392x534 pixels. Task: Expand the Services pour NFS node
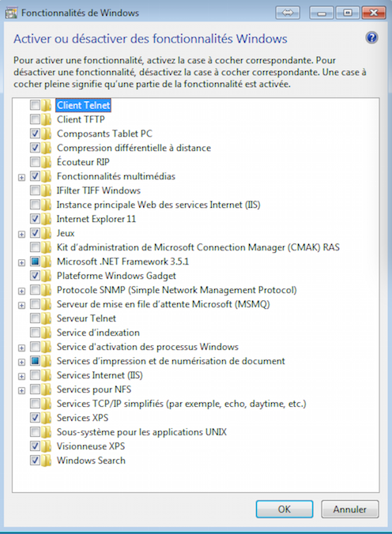point(21,390)
